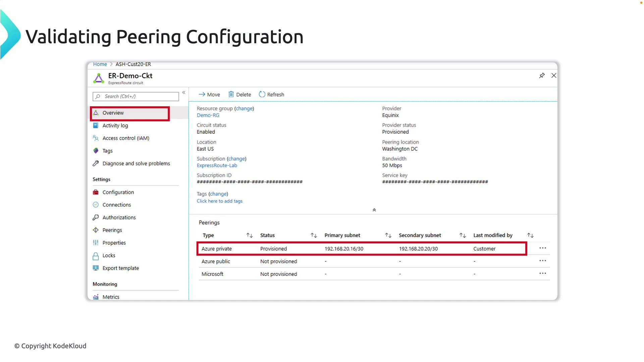Open the Configuration settings
This screenshot has height=362, width=644.
click(118, 192)
